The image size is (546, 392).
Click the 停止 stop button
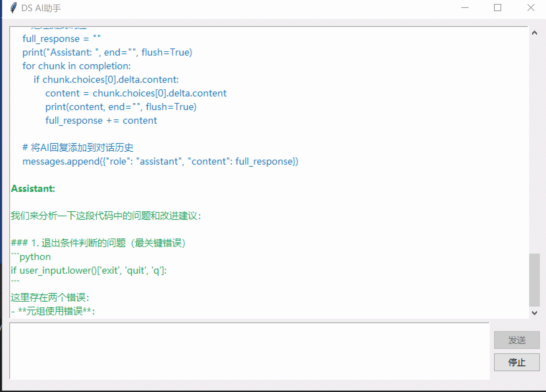pos(517,362)
